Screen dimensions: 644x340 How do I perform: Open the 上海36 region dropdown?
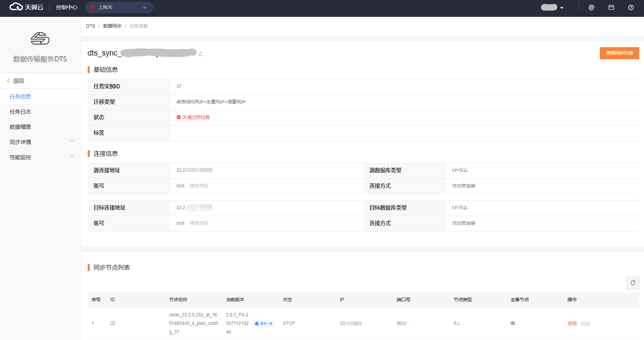pos(119,7)
